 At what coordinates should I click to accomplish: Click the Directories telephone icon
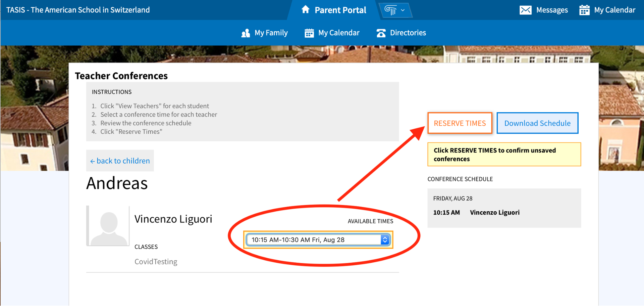coord(381,33)
